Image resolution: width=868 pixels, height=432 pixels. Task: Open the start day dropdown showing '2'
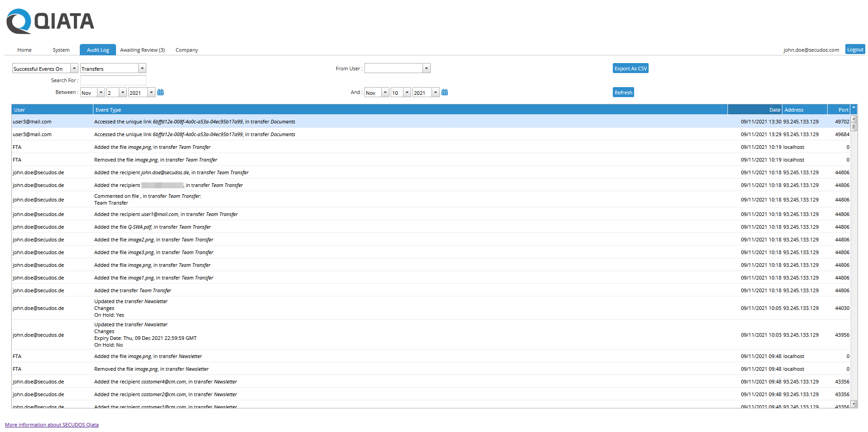[x=122, y=92]
